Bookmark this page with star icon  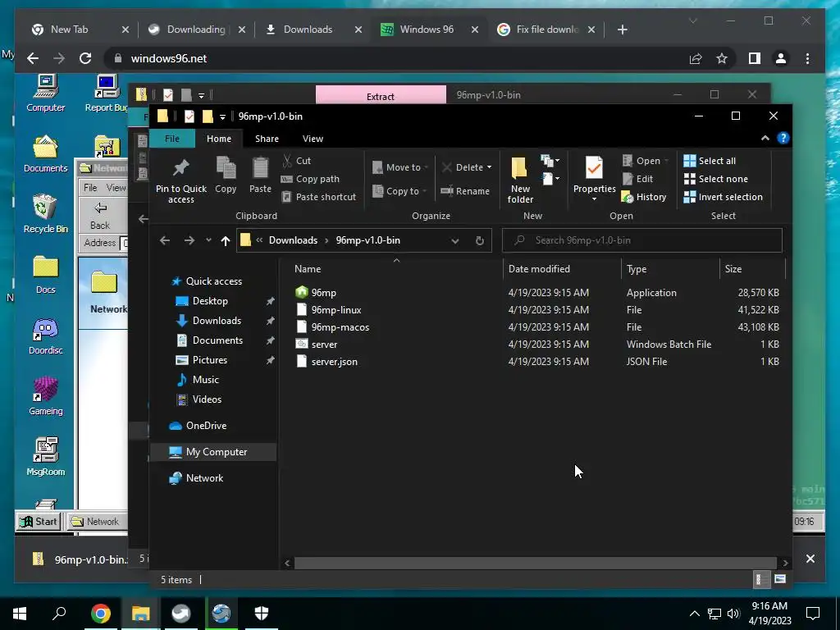(x=722, y=58)
